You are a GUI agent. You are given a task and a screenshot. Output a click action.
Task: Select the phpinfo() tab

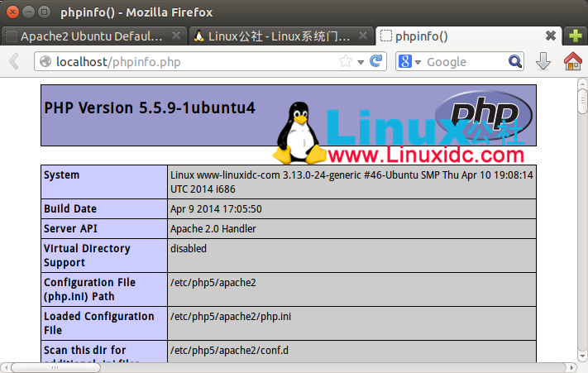point(468,36)
